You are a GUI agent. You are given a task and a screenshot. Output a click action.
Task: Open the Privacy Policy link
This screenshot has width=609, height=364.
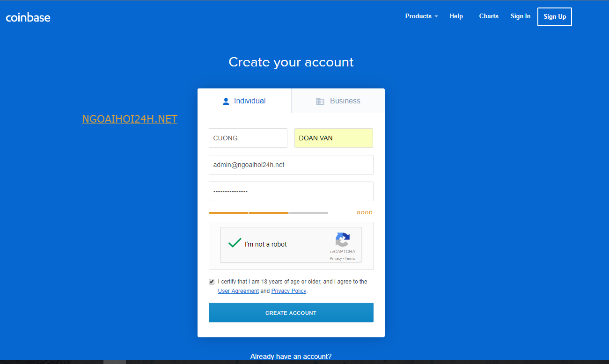coord(288,291)
